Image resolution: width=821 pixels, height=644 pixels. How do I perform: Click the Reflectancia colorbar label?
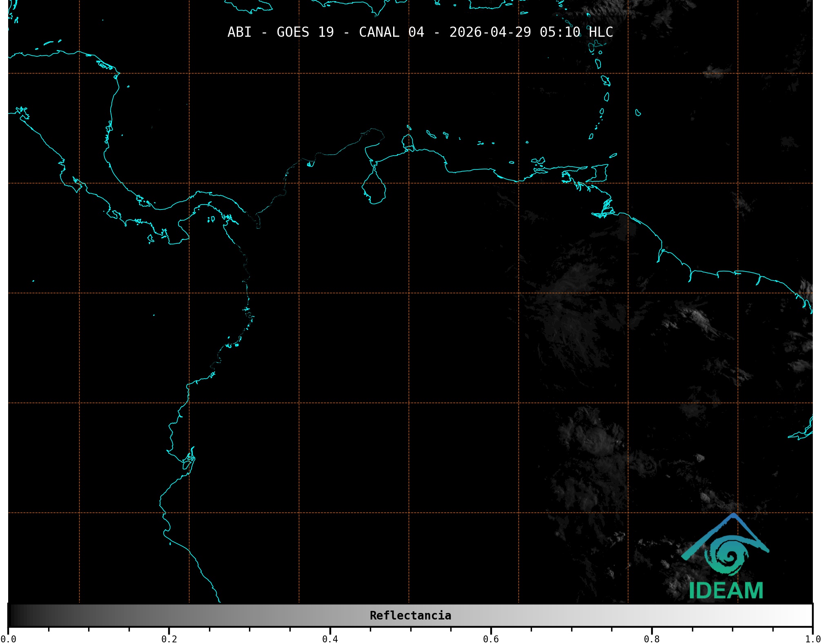click(x=410, y=615)
